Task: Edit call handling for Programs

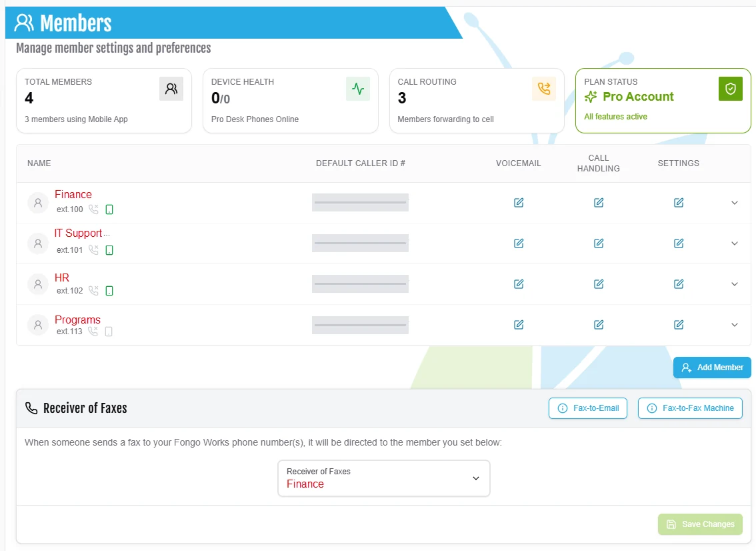Action: click(599, 325)
